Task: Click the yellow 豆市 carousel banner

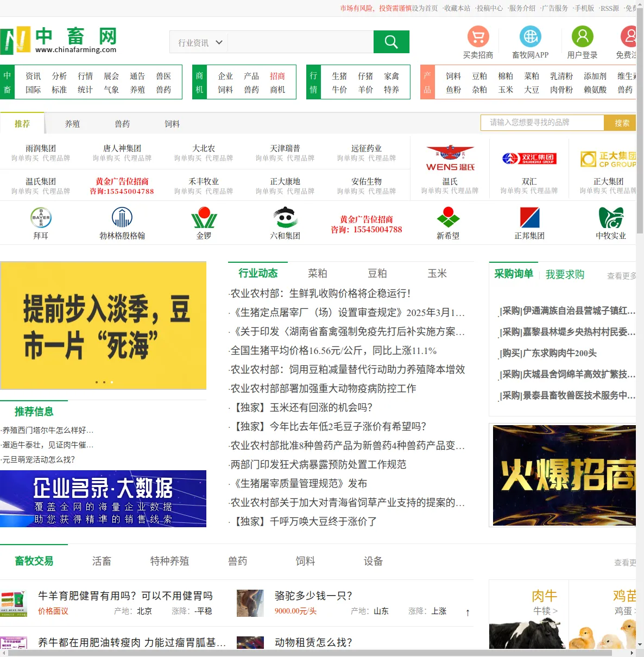Action: [103, 325]
